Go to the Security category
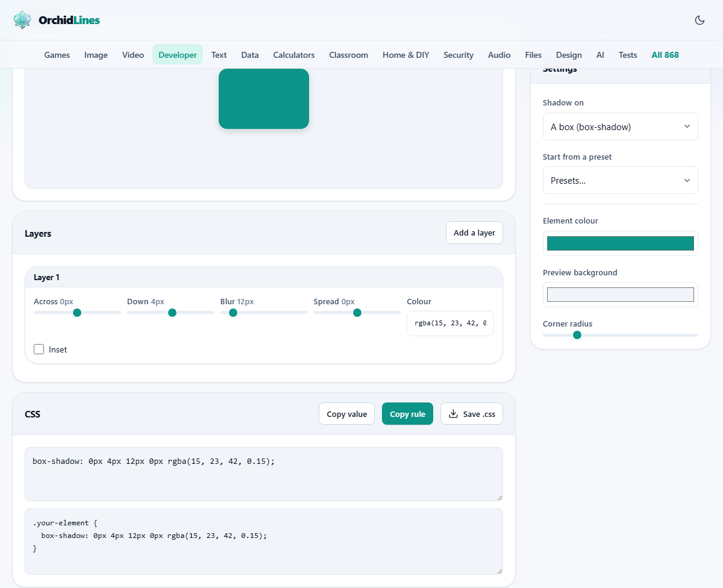This screenshot has height=588, width=723. point(459,55)
